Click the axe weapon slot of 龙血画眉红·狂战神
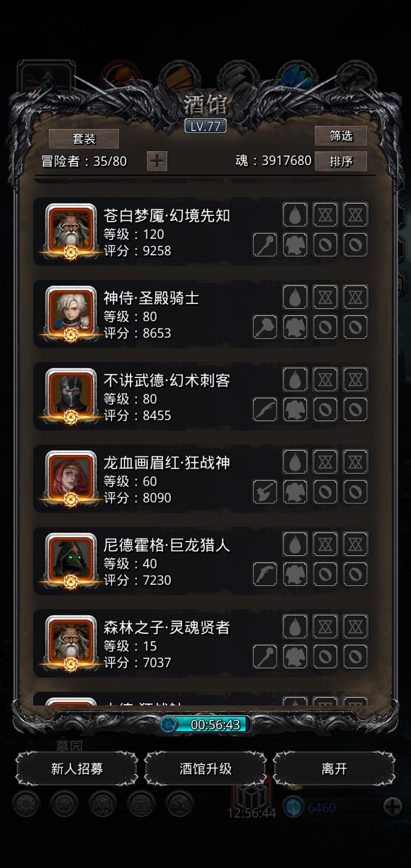The image size is (411, 868). coord(265,491)
